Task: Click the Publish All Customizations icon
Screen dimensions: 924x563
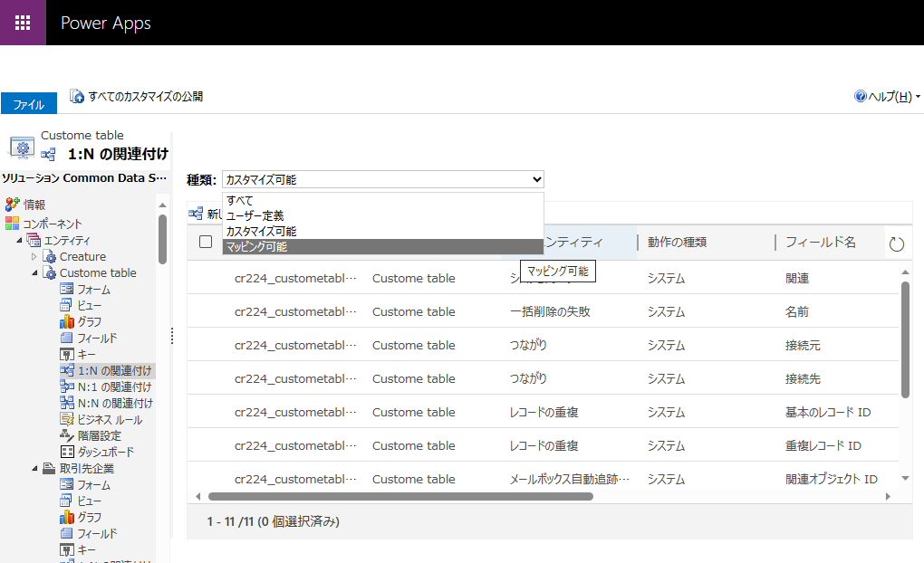Action: (77, 96)
